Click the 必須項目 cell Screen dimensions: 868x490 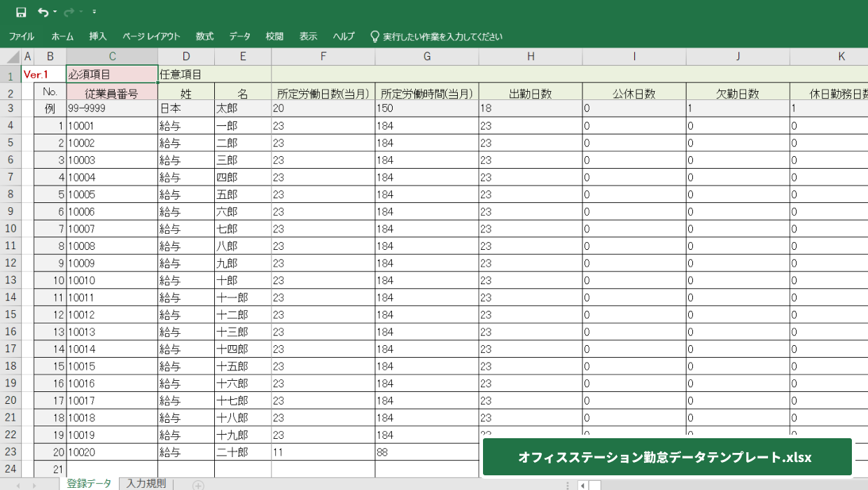pos(112,74)
